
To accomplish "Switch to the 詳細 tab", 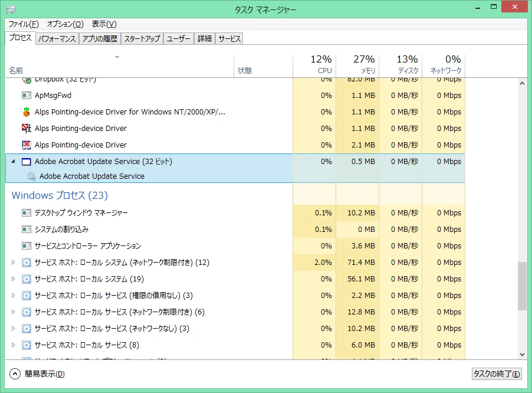I will 205,39.
